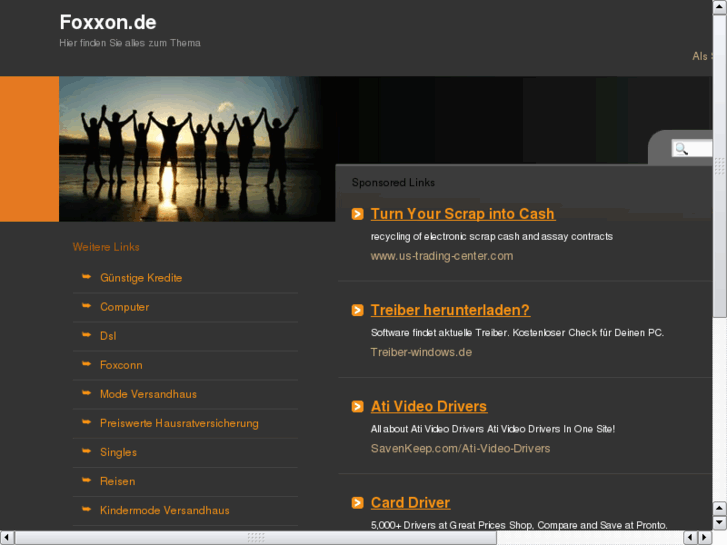Open Preiswerte Hausratversicherung link

pos(179,423)
